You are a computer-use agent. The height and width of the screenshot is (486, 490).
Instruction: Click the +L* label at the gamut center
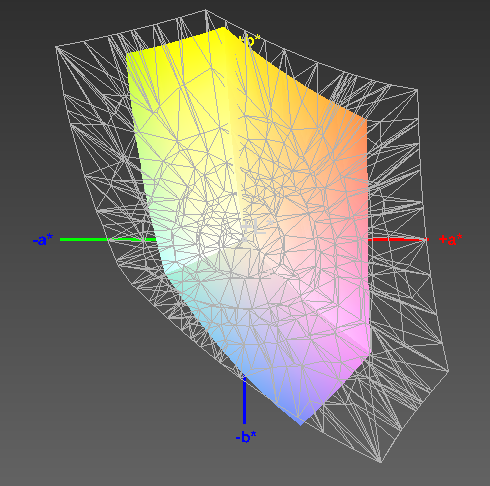[257, 227]
